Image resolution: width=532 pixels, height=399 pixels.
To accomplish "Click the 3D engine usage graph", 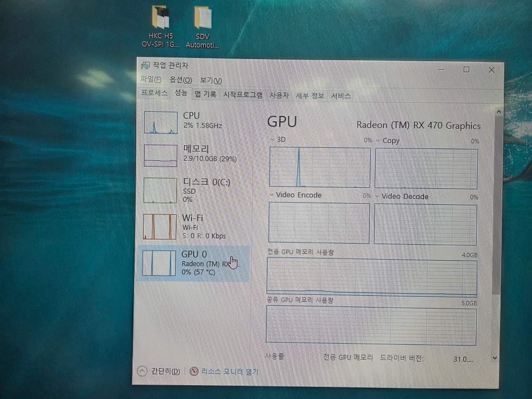I will [320, 167].
